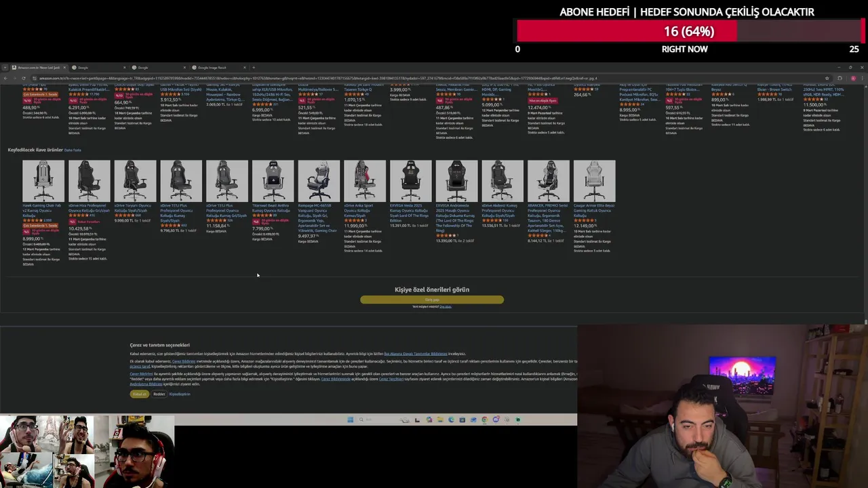Screen dimensions: 868x488
Task: Click the 'Kişiye özel önerileri görün' heading
Action: (432, 289)
